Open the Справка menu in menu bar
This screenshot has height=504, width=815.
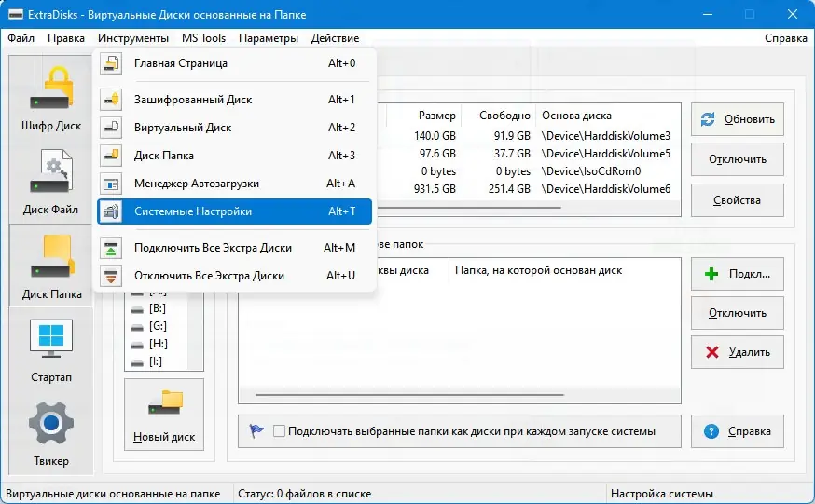785,38
